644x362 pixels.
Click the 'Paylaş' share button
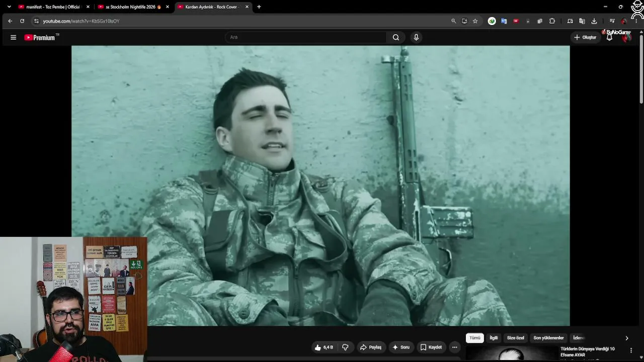pos(371,347)
